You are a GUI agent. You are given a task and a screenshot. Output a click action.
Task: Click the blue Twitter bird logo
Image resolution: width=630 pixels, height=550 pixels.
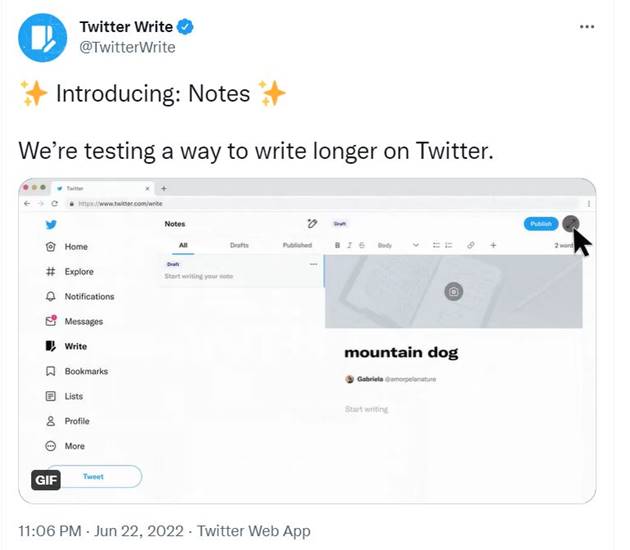coord(50,224)
